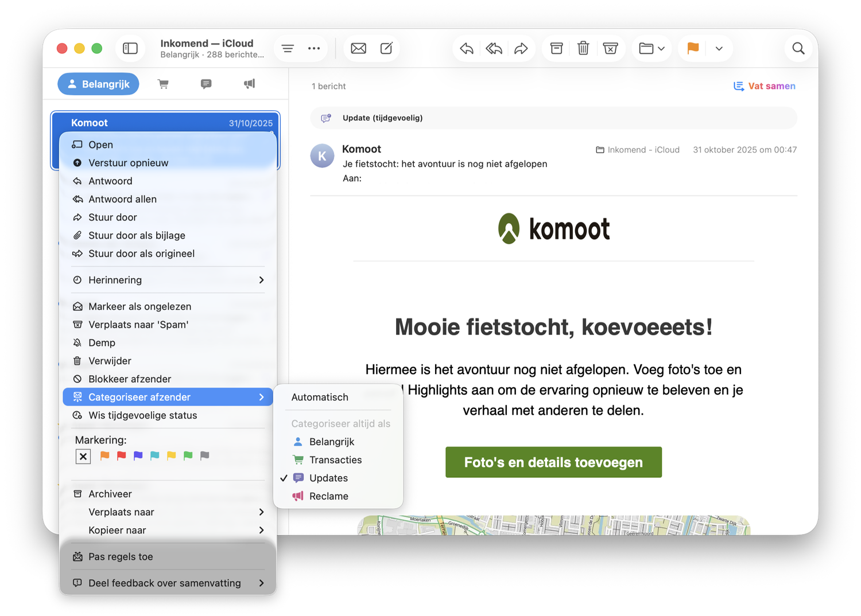Click the Vat samen link

[765, 86]
